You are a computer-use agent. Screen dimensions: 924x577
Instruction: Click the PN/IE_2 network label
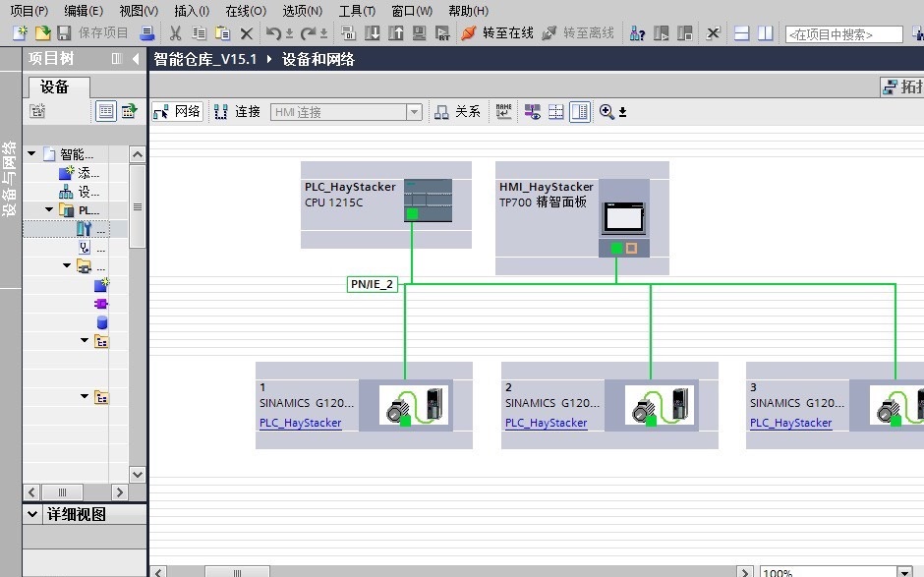pyautogui.click(x=372, y=284)
